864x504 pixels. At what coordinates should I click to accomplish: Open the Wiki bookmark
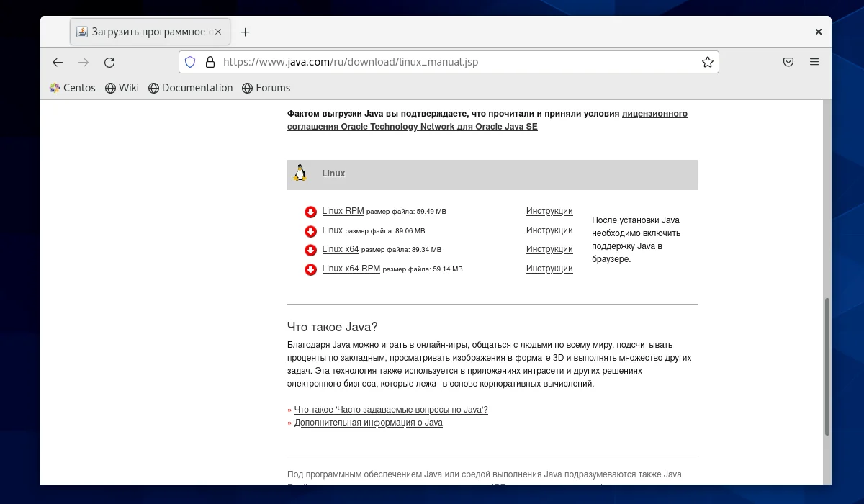coord(122,88)
